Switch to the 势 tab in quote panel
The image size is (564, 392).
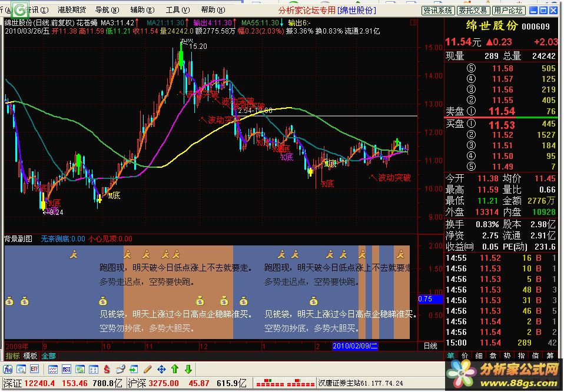[x=507, y=356]
